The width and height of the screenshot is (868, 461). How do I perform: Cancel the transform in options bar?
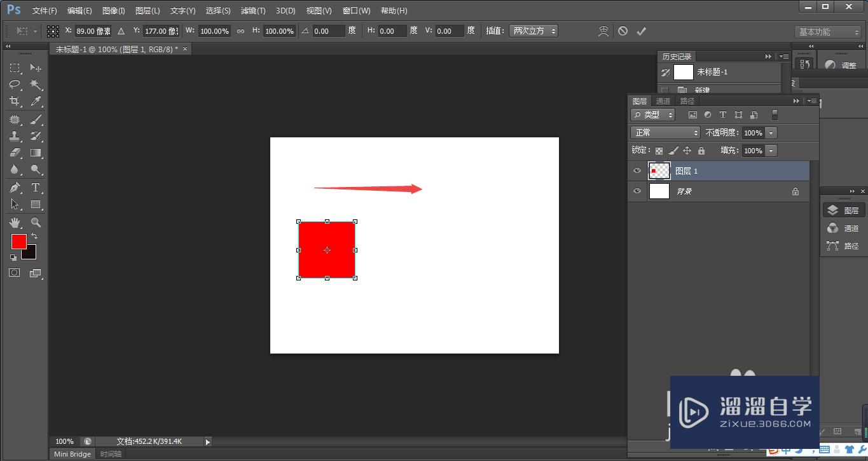(x=623, y=31)
